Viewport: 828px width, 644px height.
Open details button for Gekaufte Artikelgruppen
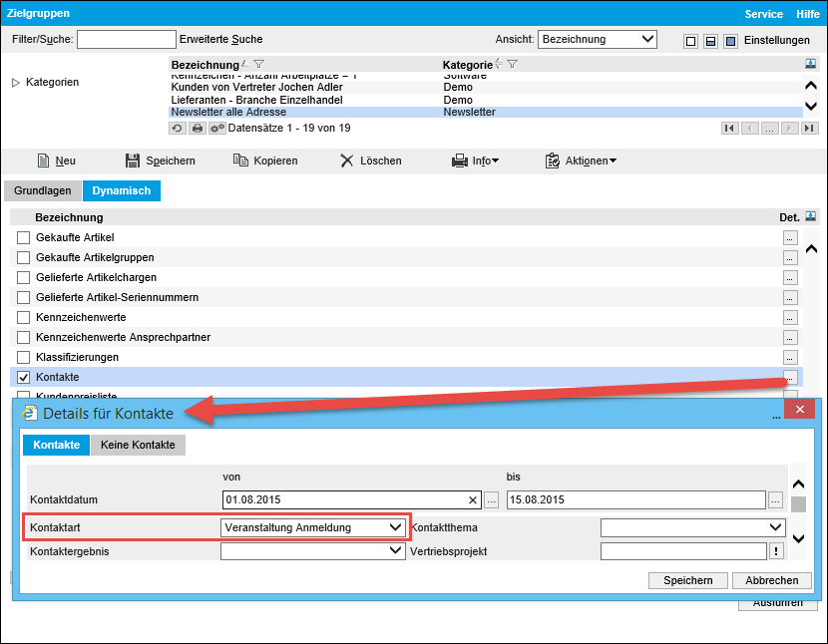[790, 257]
